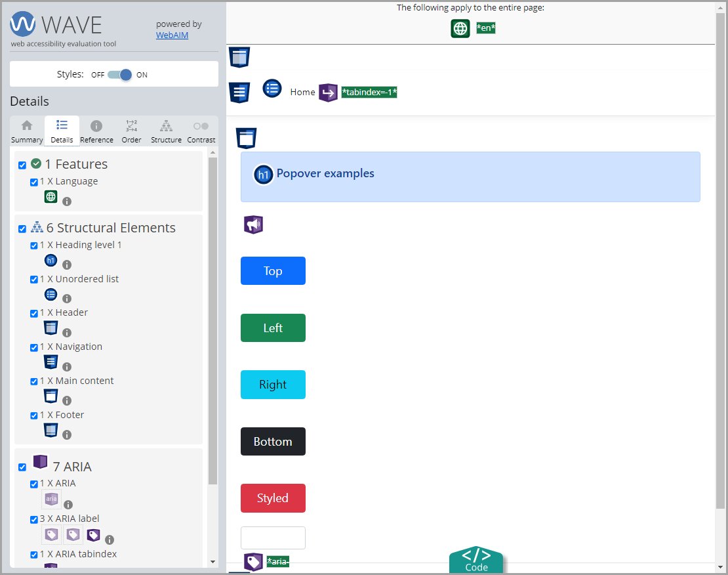Click the h1 icon beside Popover examples
Screen dimensions: 728x575
pyautogui.click(x=263, y=175)
